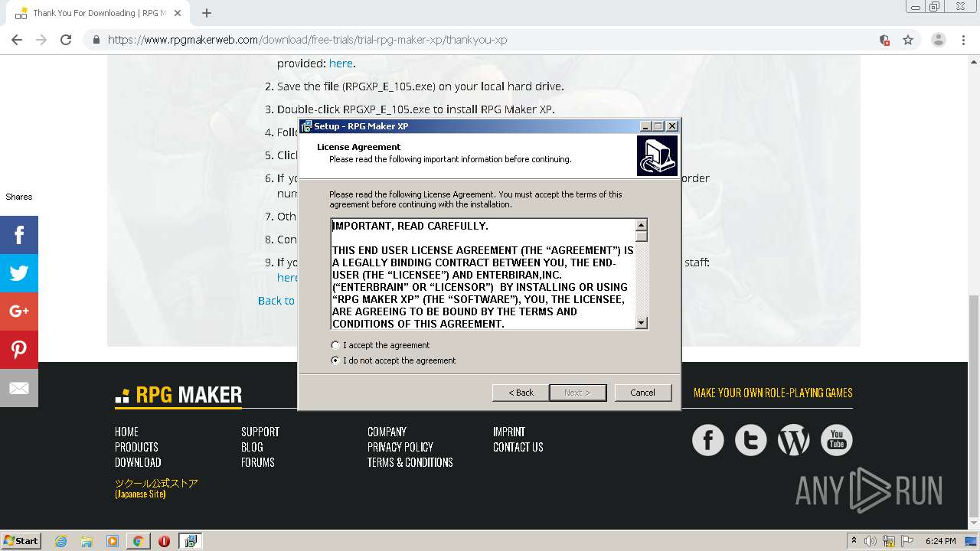The width and height of the screenshot is (980, 551).
Task: Open media player taskbar icon
Action: point(113,541)
